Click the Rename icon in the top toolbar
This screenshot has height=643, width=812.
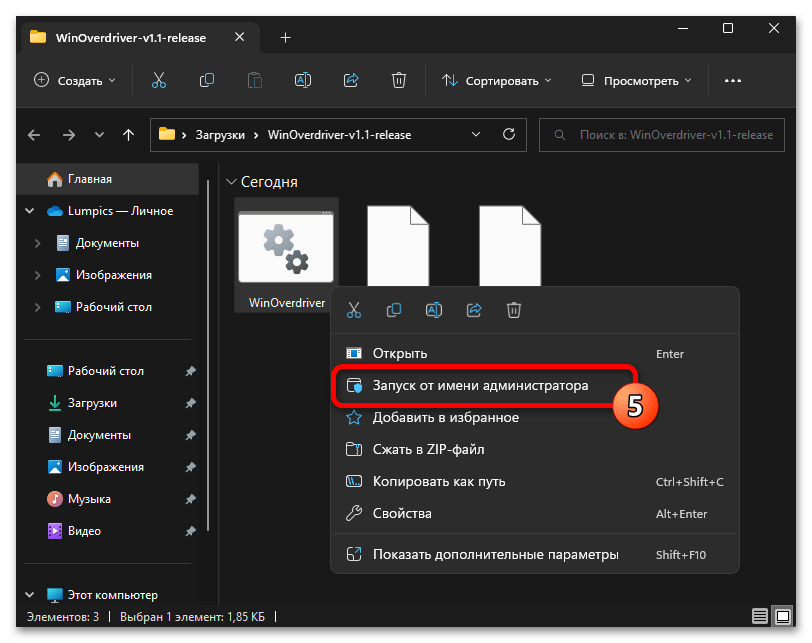[x=302, y=80]
